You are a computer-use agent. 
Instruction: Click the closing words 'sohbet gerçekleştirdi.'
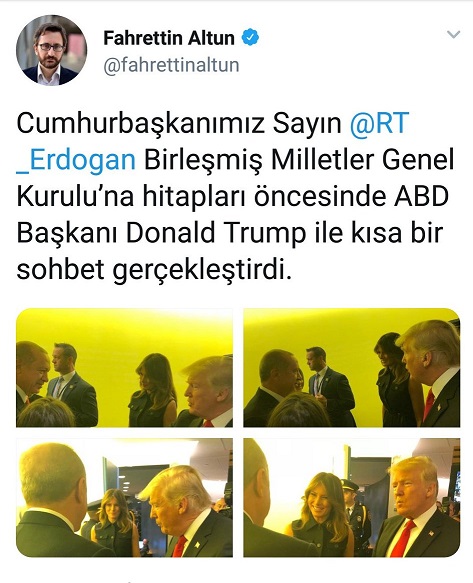[x=153, y=270]
